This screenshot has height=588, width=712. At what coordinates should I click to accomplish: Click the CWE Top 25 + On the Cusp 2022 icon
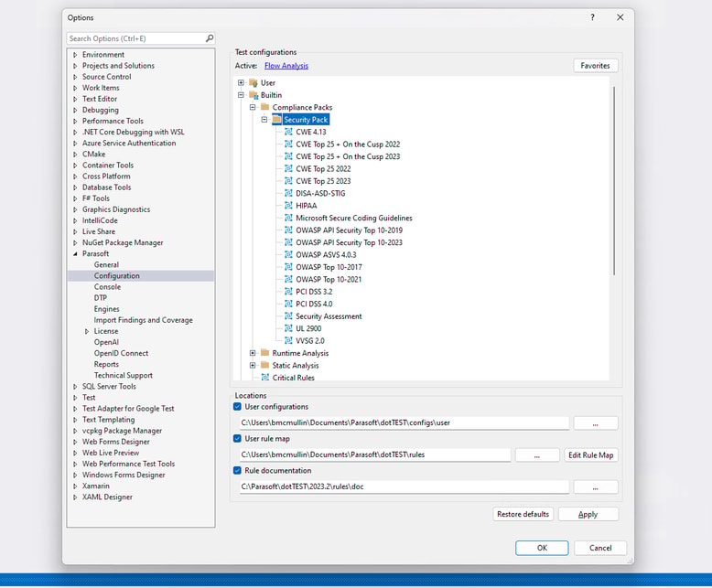[288, 144]
